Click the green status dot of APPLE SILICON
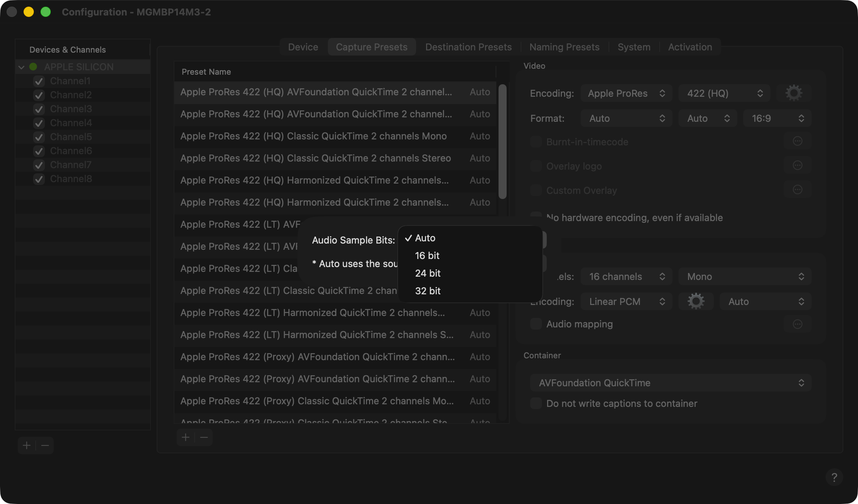 [x=33, y=67]
